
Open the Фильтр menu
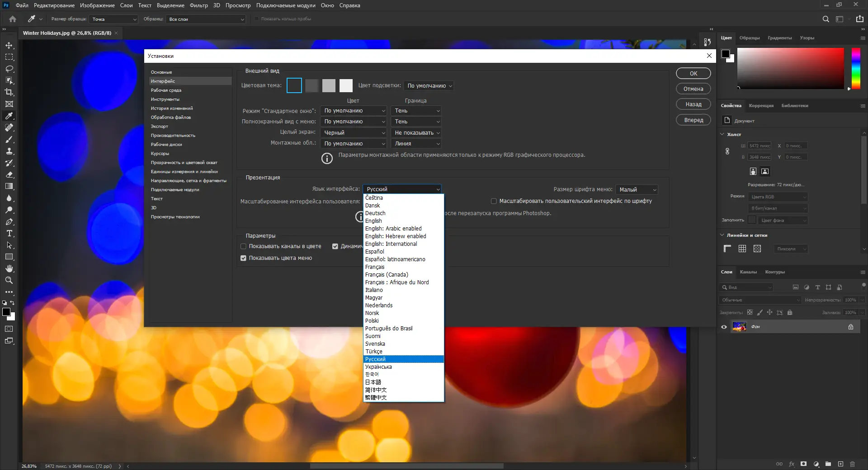pos(199,5)
